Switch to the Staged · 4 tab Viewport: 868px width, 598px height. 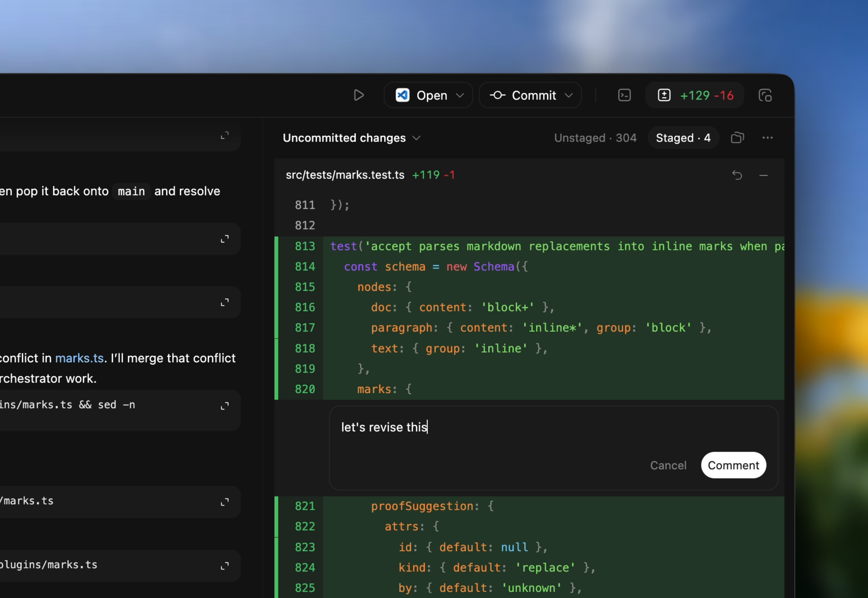click(x=683, y=138)
